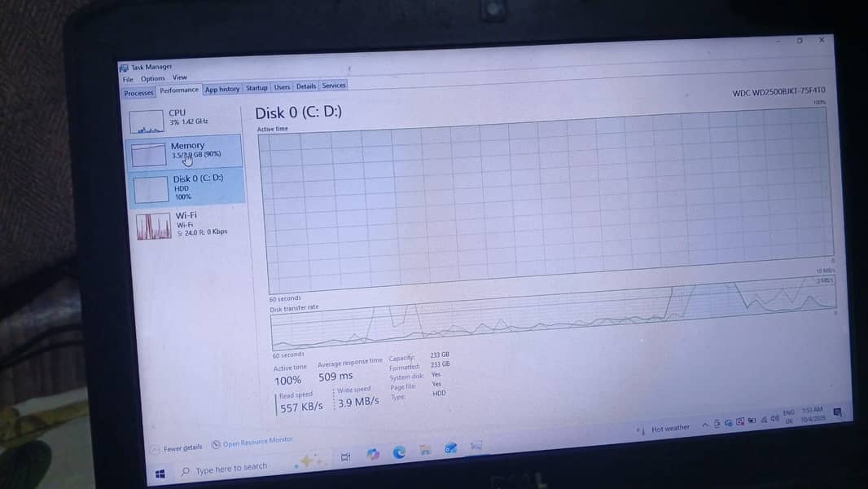
Task: Open the Services tab
Action: click(x=334, y=86)
